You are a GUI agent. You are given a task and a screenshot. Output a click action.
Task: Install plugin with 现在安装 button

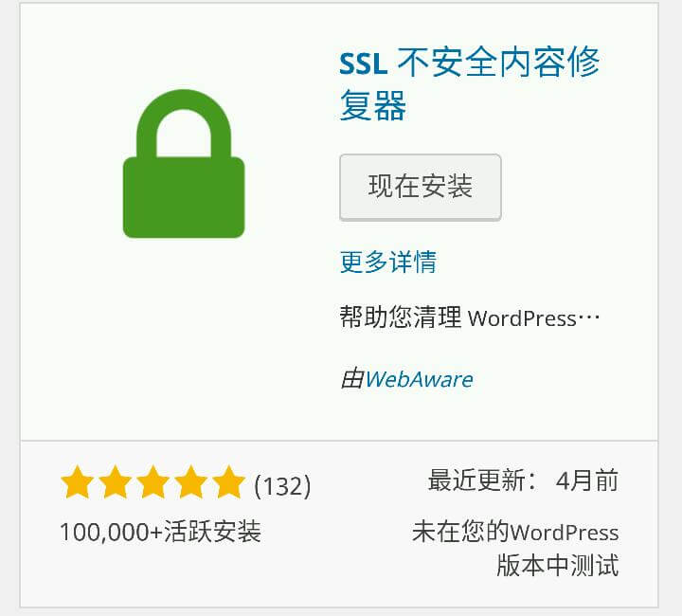point(421,187)
